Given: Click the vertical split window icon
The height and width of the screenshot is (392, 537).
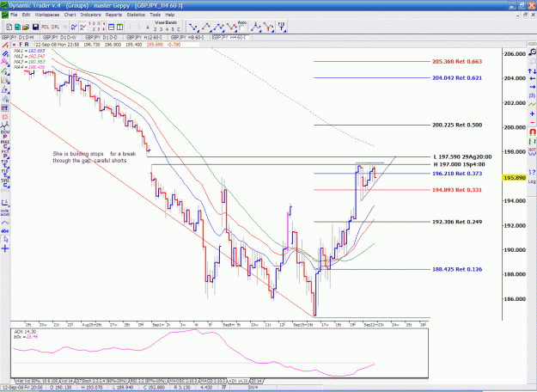Looking at the screenshot, I should pos(119,27).
